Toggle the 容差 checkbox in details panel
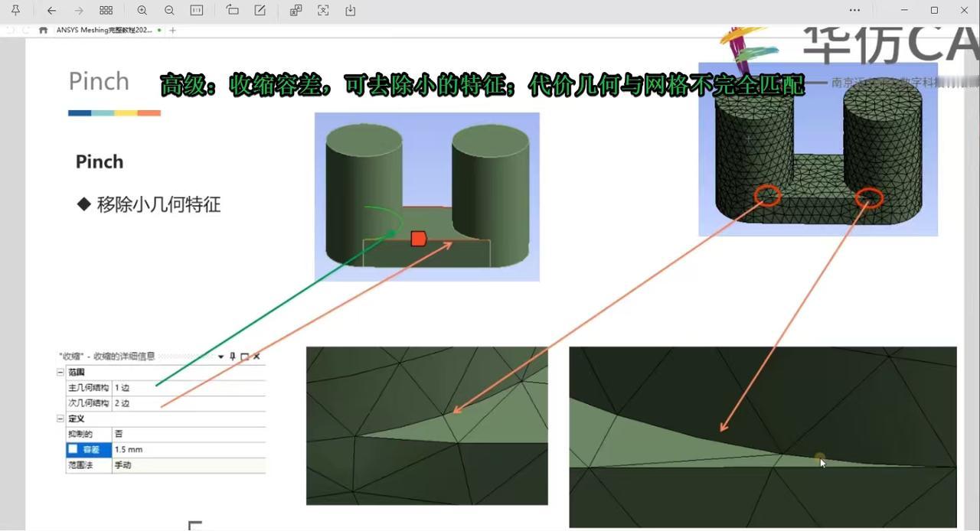 click(73, 449)
